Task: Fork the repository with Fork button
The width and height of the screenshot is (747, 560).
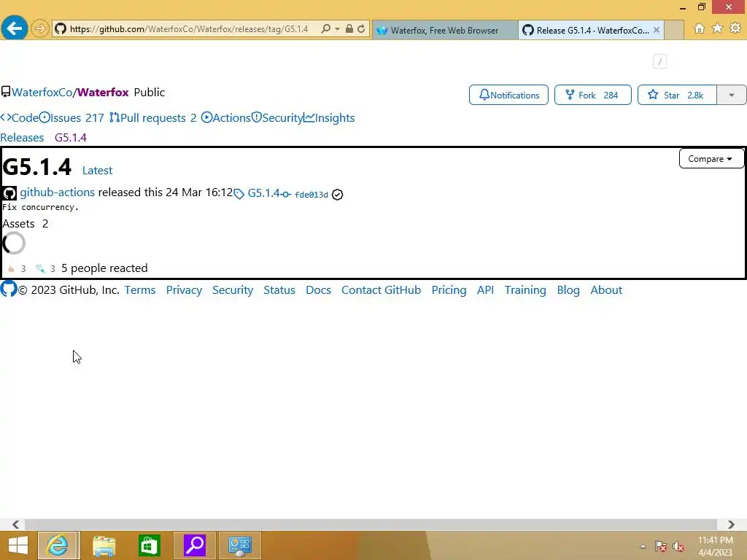Action: tap(592, 95)
